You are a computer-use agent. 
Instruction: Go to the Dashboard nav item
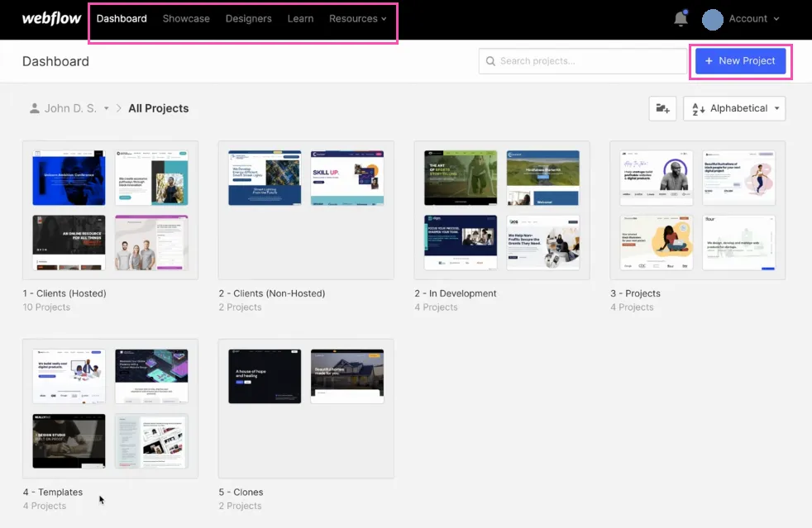tap(122, 19)
